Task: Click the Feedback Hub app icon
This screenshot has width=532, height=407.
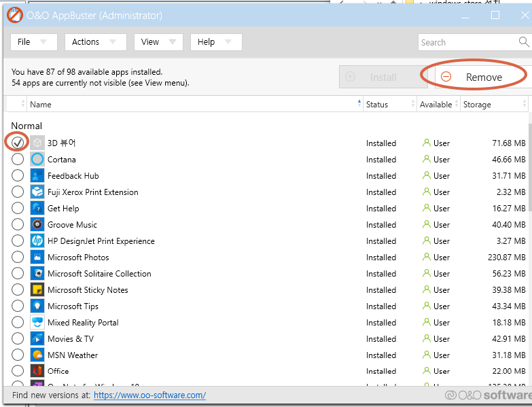Action: tap(37, 175)
